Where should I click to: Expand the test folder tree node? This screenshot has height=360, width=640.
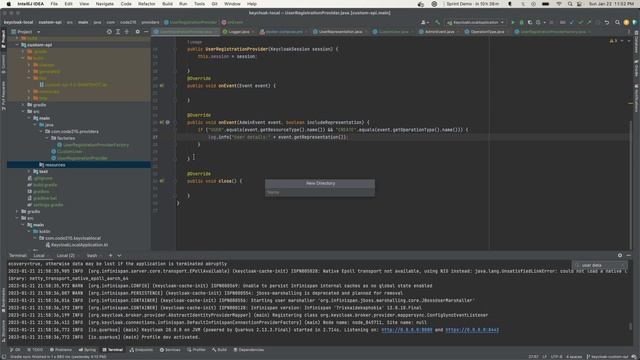[29, 171]
